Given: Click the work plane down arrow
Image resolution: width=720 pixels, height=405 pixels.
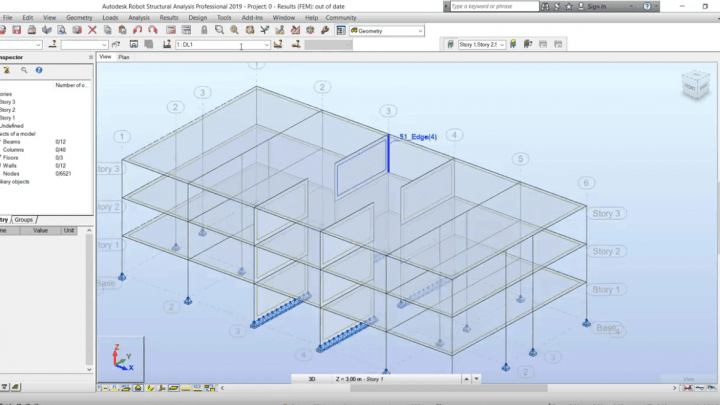Looking at the screenshot, I should tap(476, 379).
